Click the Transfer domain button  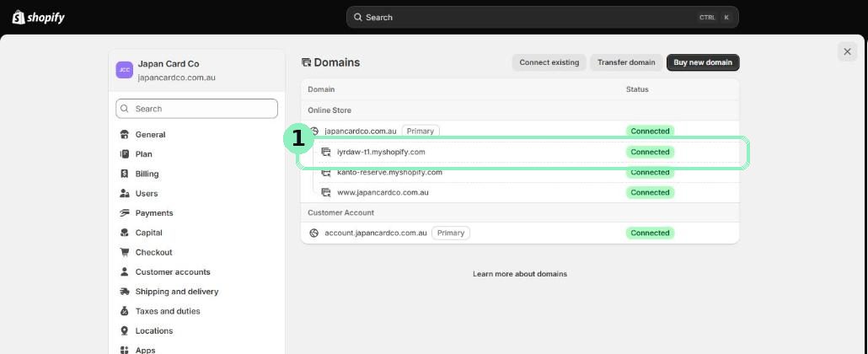click(626, 62)
